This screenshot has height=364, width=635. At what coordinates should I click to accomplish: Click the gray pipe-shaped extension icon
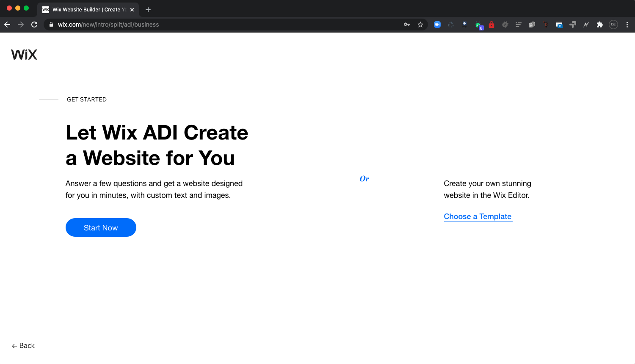click(573, 25)
